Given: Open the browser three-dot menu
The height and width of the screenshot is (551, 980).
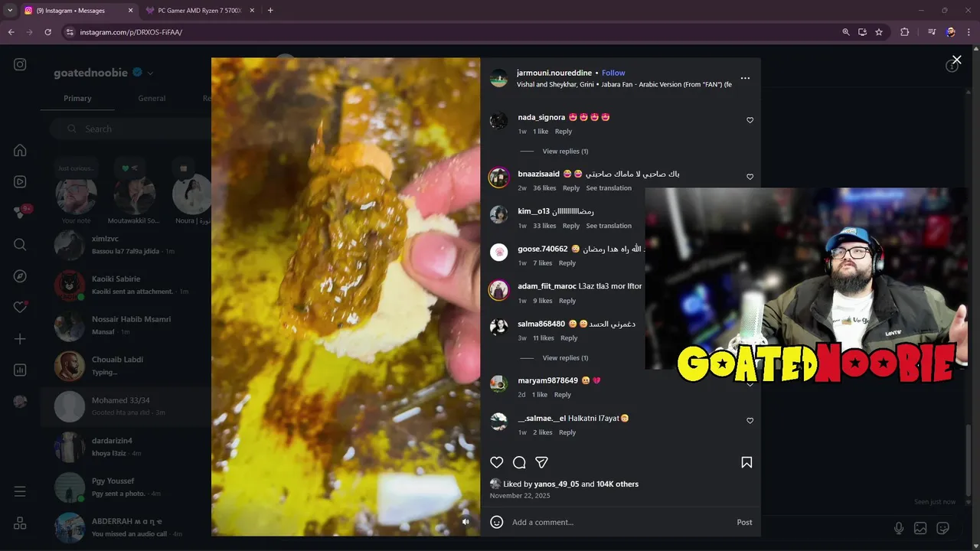Looking at the screenshot, I should click(x=969, y=32).
